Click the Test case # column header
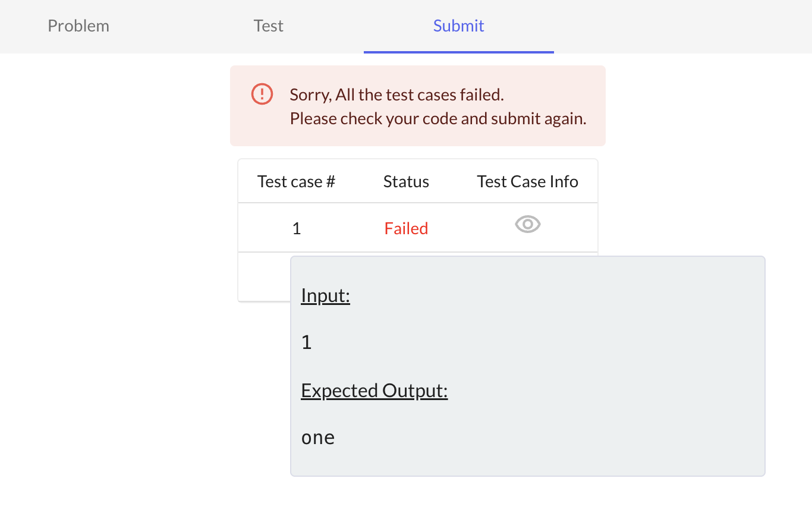 (x=296, y=181)
